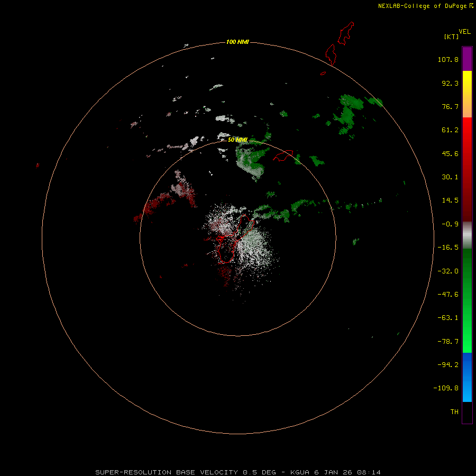Viewport: 476px width, 476px height.
Task: Click the 50 NMI range ring label
Action: pos(237,140)
